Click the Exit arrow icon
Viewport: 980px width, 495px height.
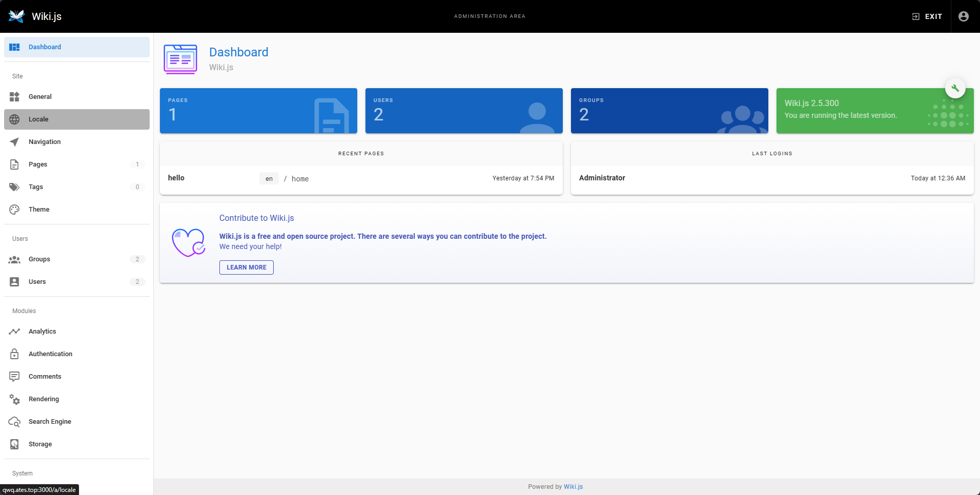pyautogui.click(x=916, y=16)
